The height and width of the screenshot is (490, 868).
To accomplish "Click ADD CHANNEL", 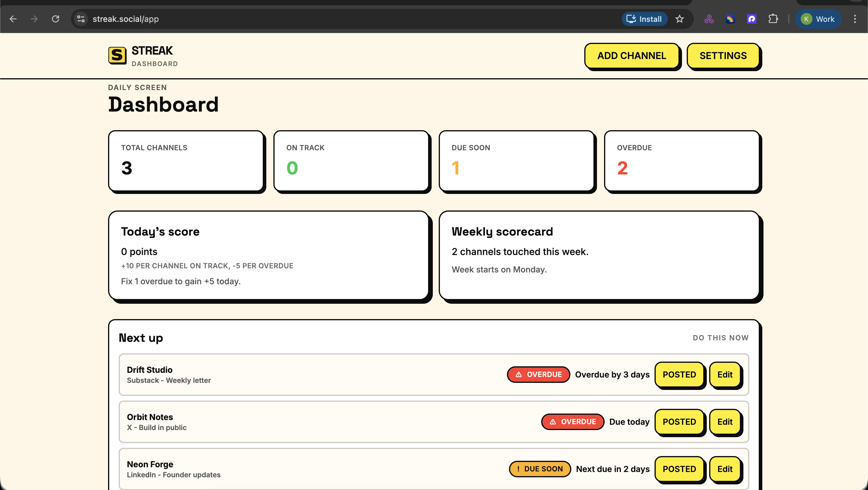I will 632,55.
